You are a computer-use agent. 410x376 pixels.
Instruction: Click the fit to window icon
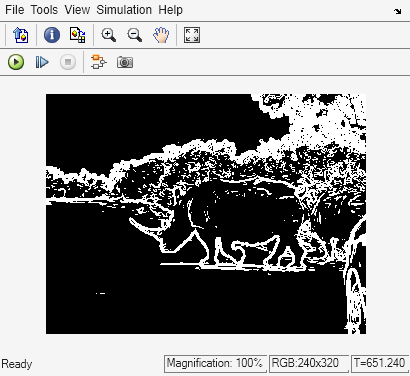(x=192, y=35)
